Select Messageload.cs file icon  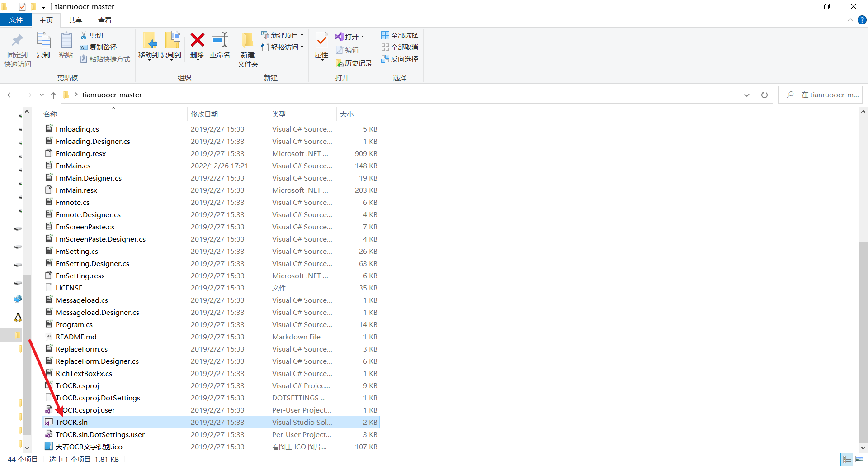(x=49, y=300)
